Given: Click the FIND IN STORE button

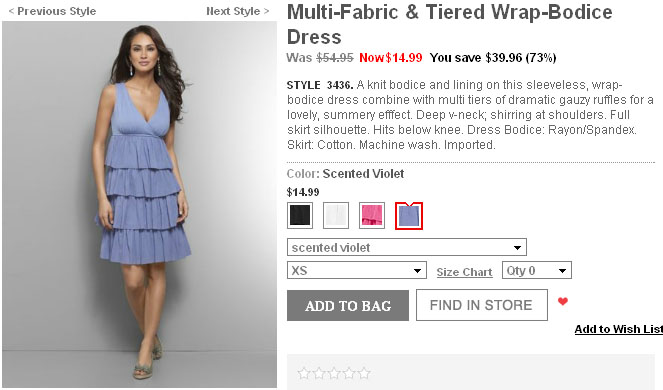Looking at the screenshot, I should (x=482, y=305).
